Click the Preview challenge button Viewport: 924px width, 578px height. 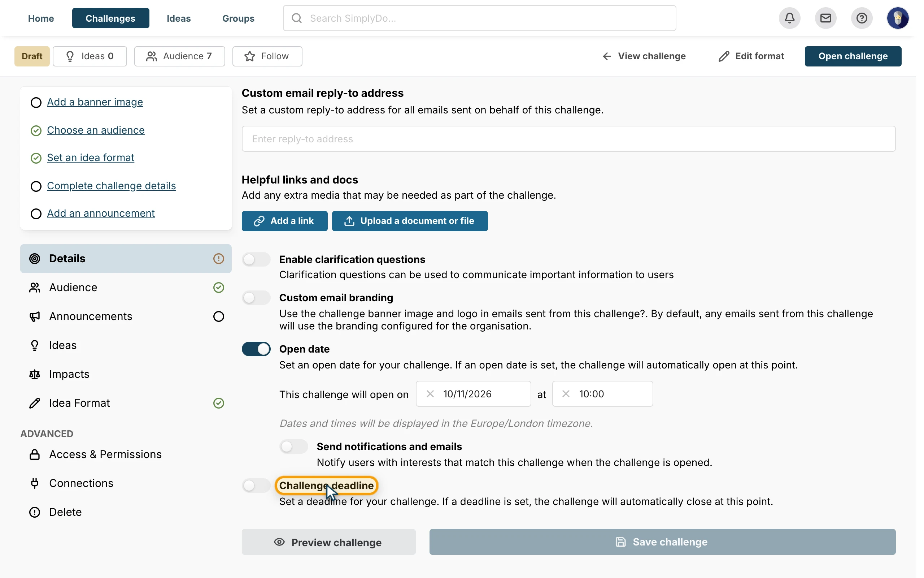(x=328, y=542)
